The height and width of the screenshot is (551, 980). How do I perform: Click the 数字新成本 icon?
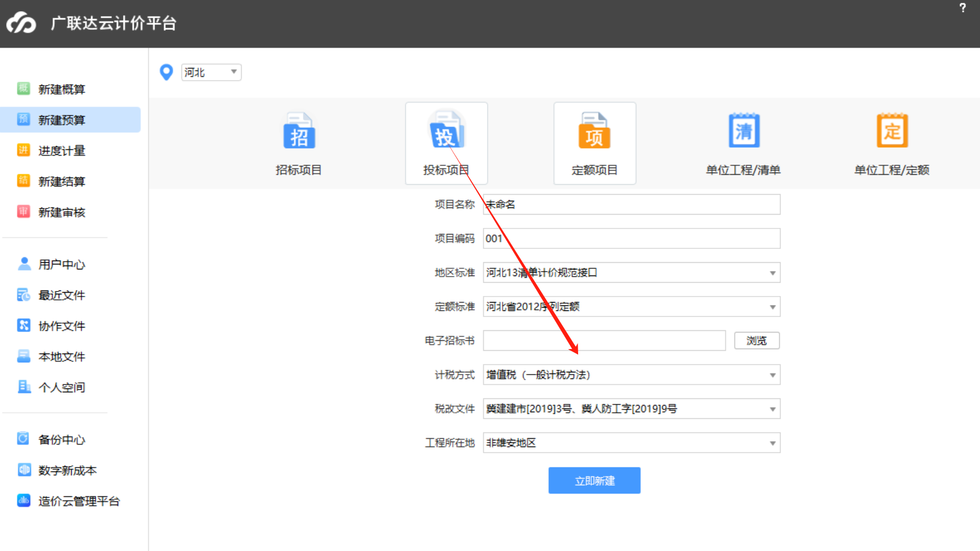coord(24,470)
